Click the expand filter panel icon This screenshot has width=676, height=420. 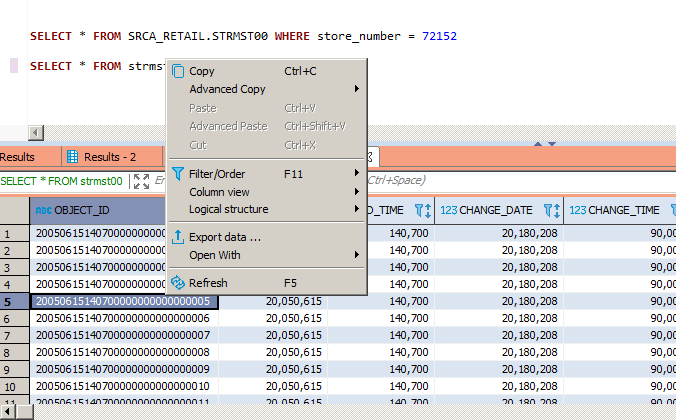tap(141, 181)
